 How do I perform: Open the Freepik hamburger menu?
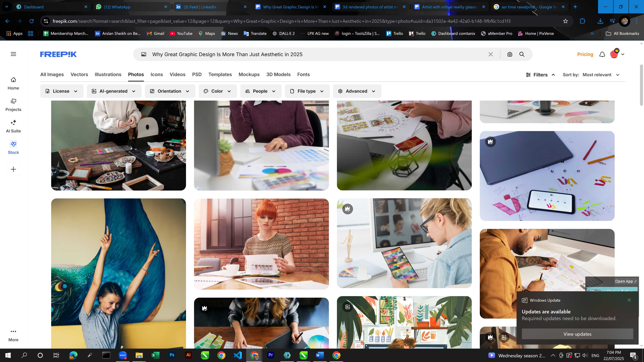tap(13, 54)
